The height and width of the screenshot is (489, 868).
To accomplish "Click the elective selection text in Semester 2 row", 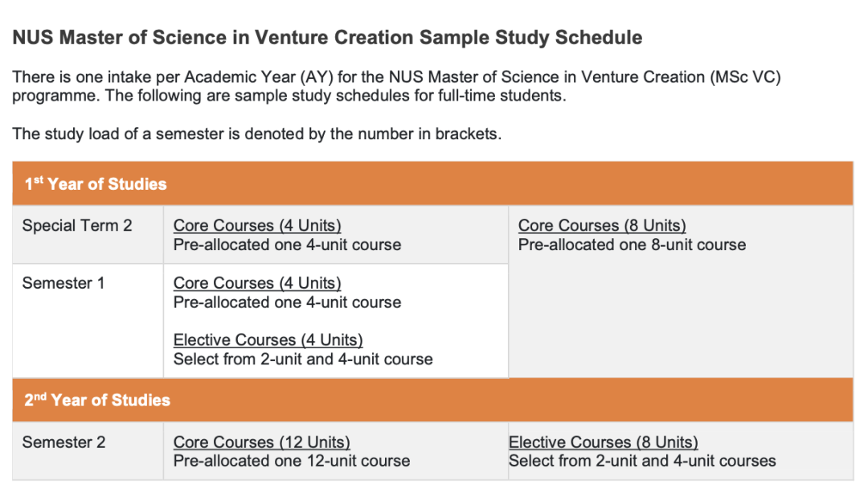I will click(642, 462).
